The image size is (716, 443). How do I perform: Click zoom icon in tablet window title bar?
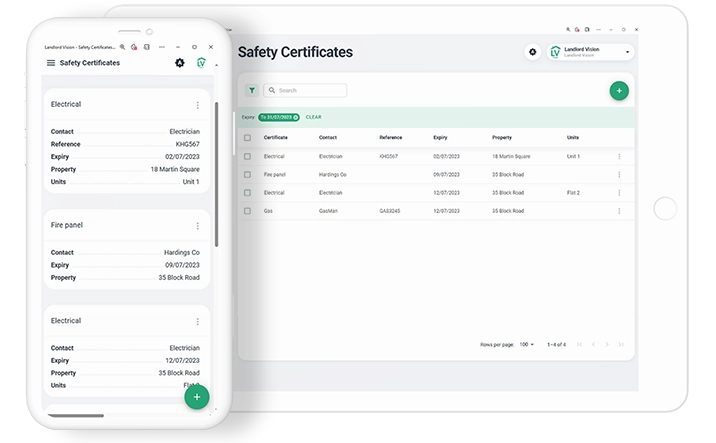[568, 29]
